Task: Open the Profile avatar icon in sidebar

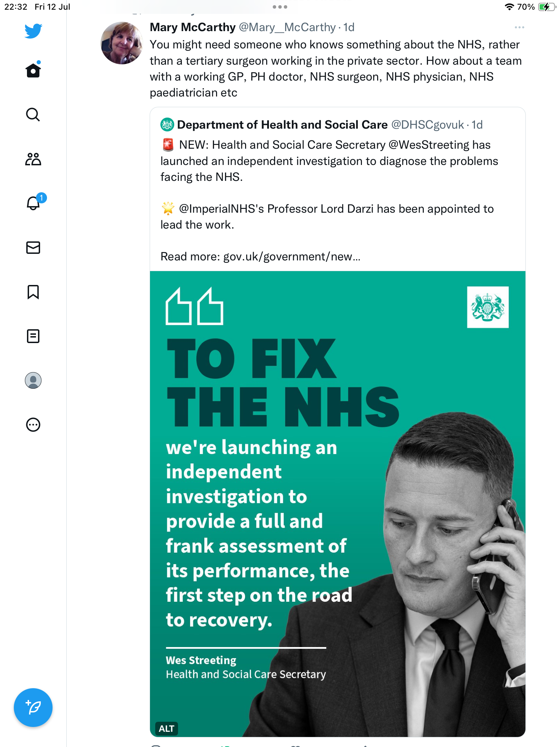Action: click(x=33, y=380)
